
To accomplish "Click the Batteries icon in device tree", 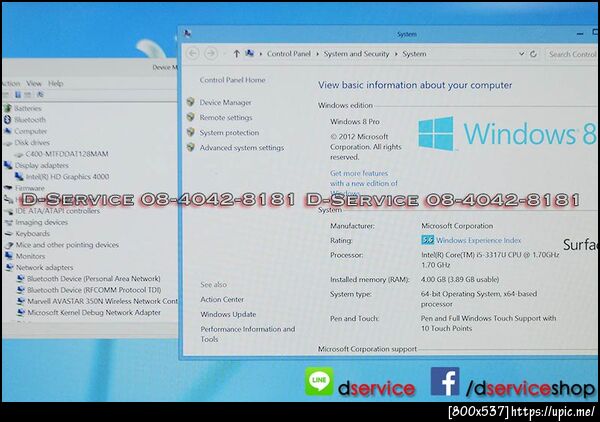I will click(x=8, y=108).
